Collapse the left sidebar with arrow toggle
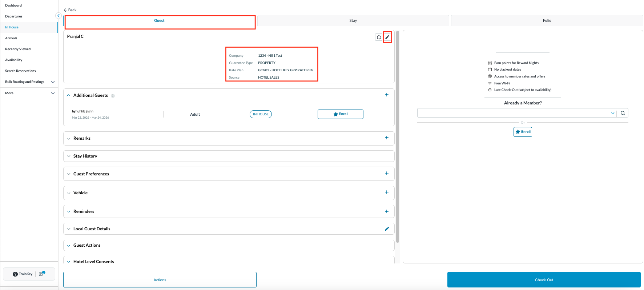This screenshot has width=644, height=290. click(x=58, y=16)
